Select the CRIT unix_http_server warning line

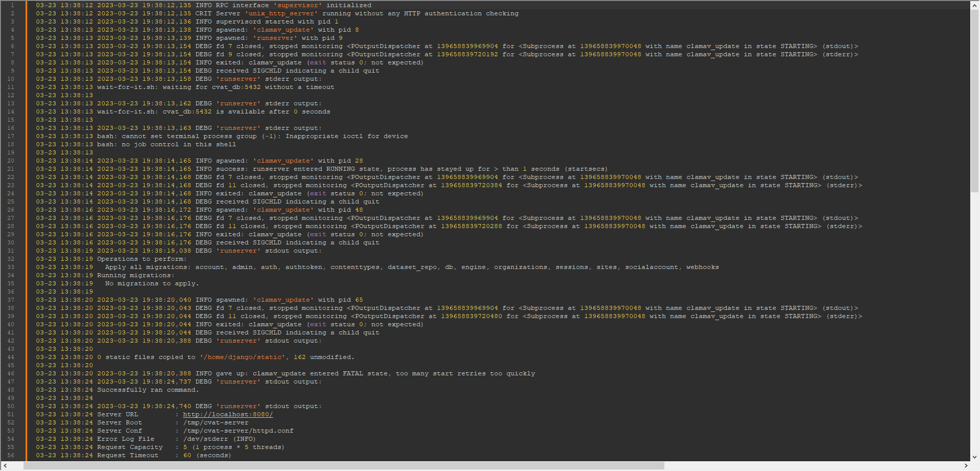[276, 13]
